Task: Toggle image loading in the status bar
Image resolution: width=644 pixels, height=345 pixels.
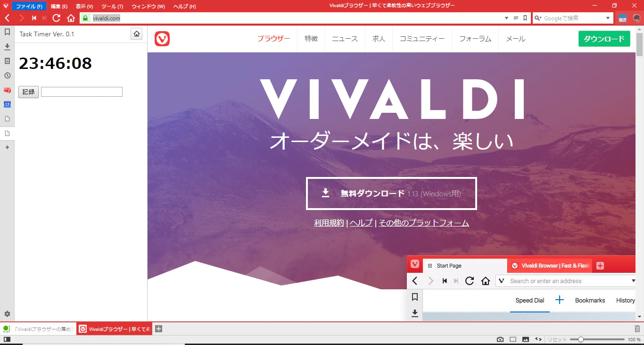Action: point(526,340)
